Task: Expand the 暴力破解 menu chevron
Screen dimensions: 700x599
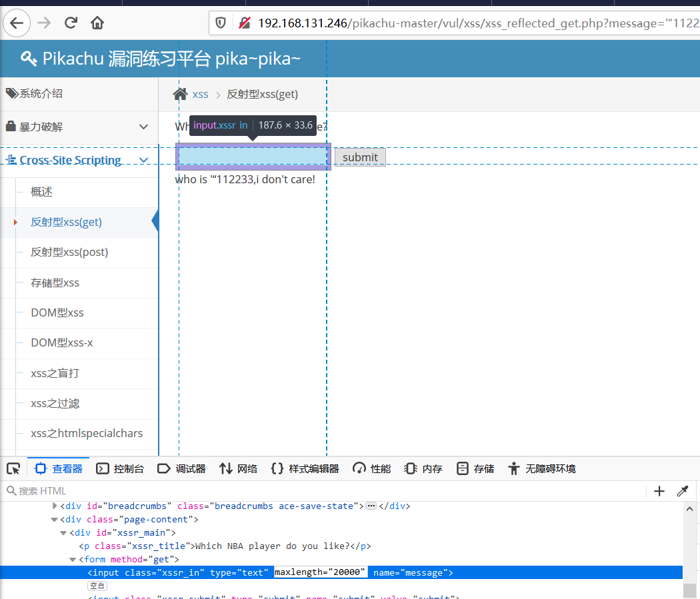Action: [143, 127]
